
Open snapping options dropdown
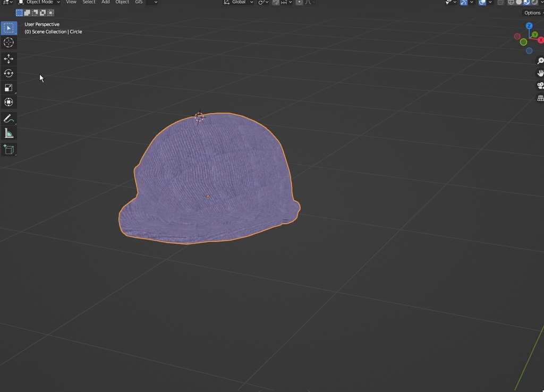286,2
